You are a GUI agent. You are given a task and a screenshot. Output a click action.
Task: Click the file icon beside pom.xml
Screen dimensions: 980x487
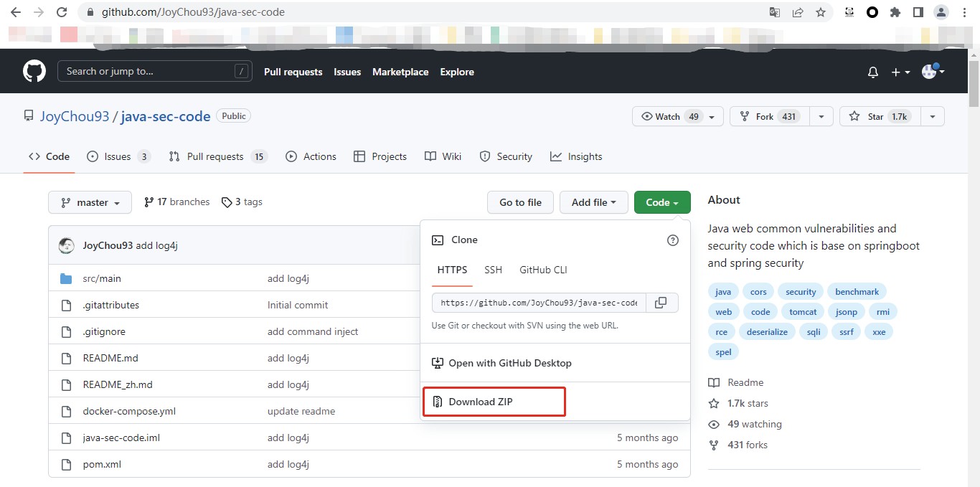point(67,464)
